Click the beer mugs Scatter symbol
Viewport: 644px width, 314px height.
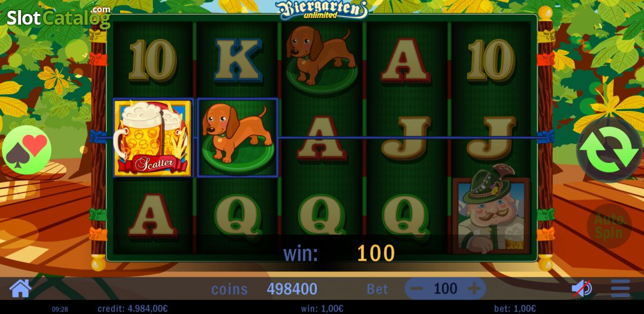(153, 138)
